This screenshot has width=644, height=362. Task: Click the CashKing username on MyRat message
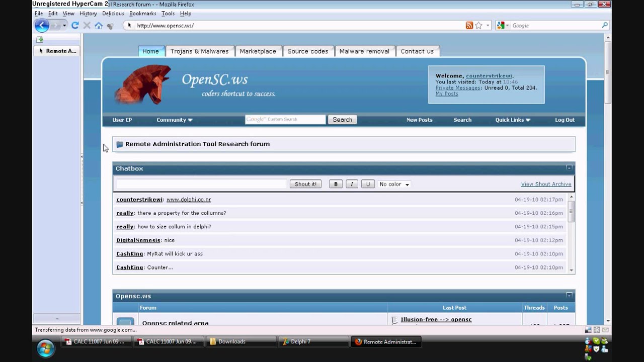click(130, 254)
